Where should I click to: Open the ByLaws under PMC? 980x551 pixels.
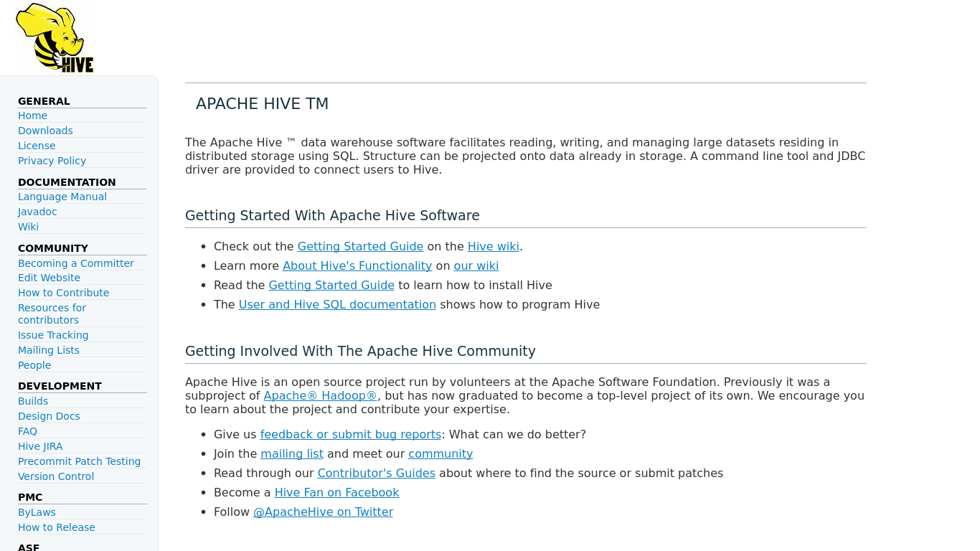37,512
